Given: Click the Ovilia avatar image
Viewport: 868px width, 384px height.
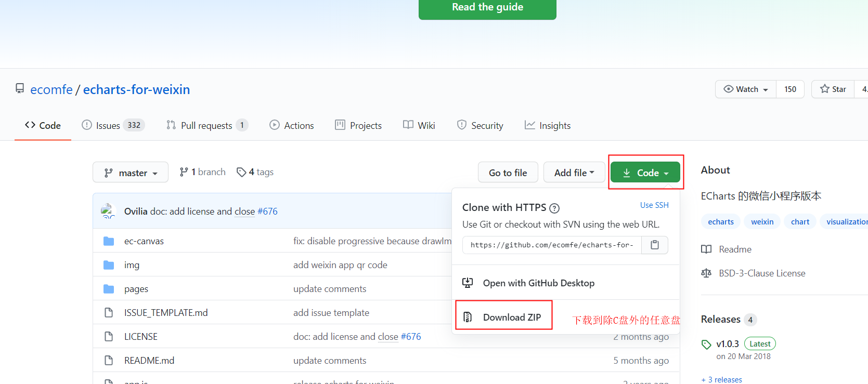Looking at the screenshot, I should pos(108,211).
